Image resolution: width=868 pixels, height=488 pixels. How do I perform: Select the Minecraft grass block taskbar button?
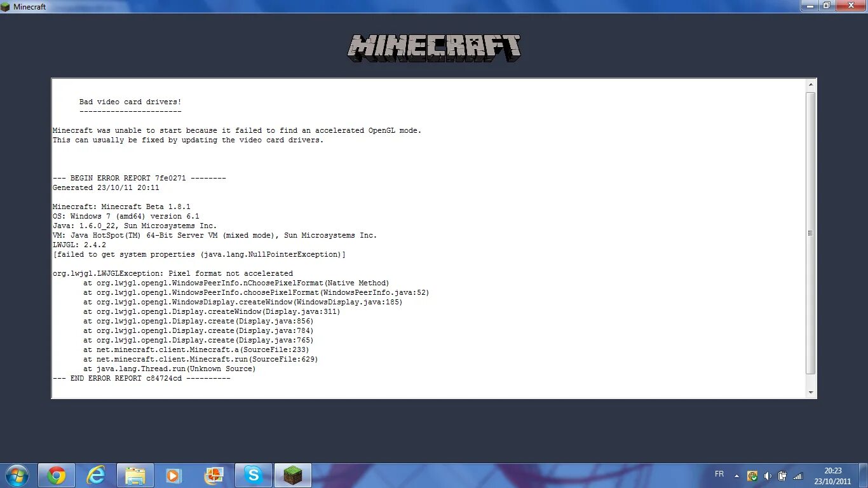click(293, 475)
